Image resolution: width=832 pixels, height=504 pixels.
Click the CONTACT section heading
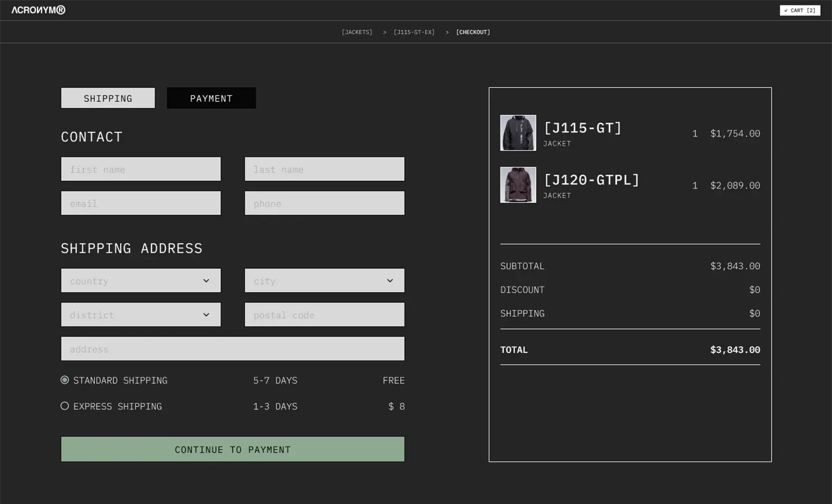click(x=92, y=137)
